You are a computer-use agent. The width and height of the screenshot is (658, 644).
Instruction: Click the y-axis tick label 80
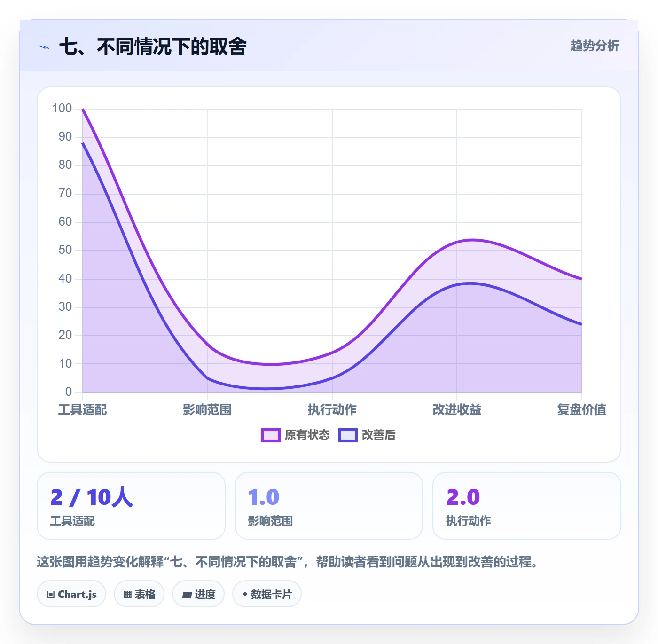click(x=65, y=165)
